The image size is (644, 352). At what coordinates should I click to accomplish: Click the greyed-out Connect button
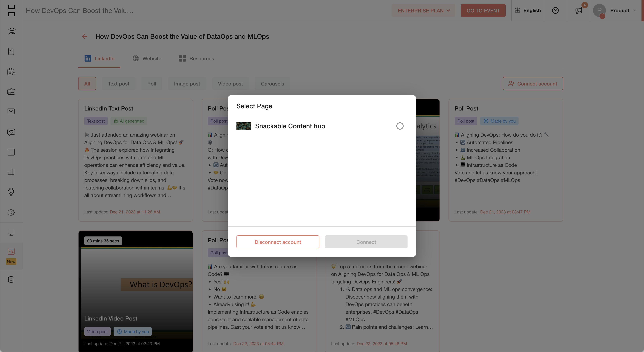click(366, 242)
